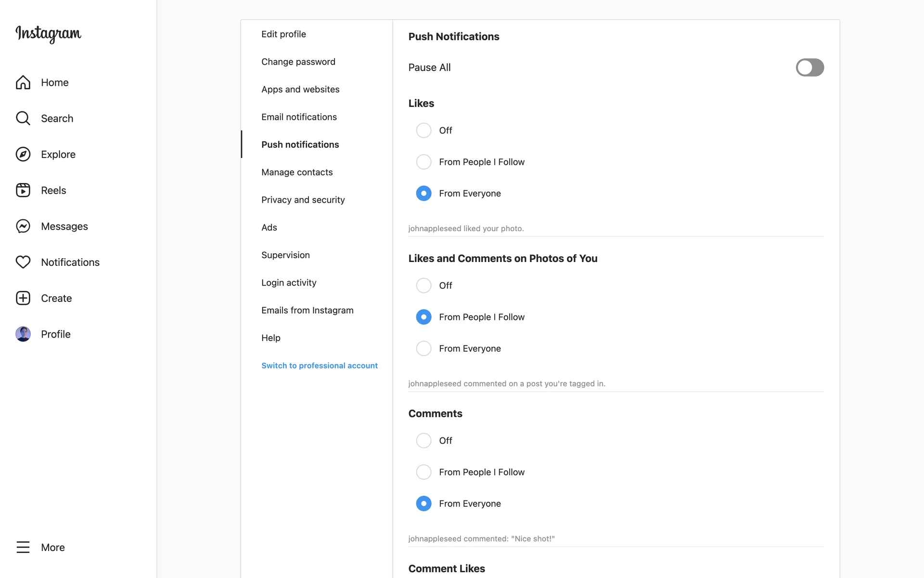Select Off under Likes
Screen dimensions: 924x578
click(x=423, y=131)
